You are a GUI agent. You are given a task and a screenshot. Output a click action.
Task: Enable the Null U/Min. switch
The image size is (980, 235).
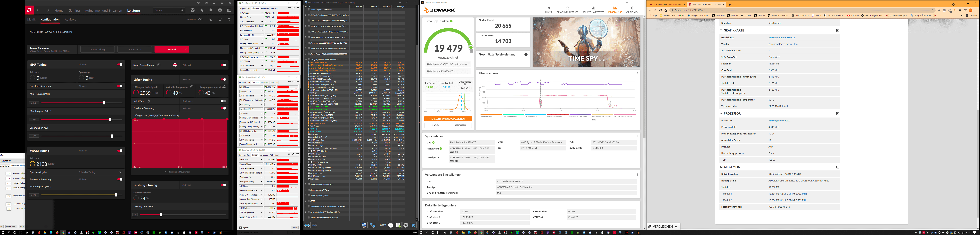(x=223, y=101)
